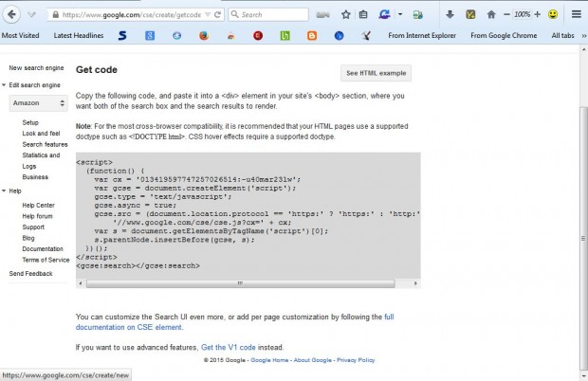588x381 pixels.
Task: Open the hamburger menu icon
Action: click(x=577, y=14)
